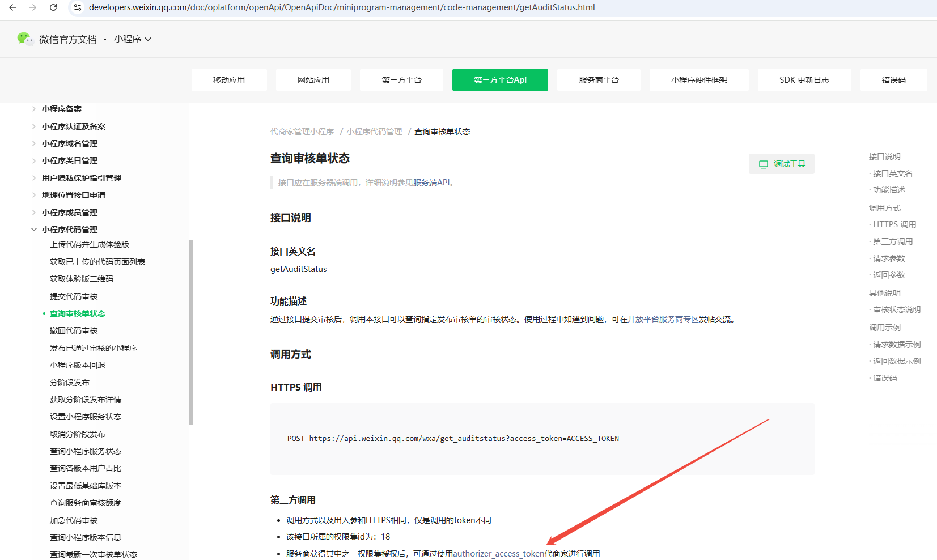Reload the page with the refresh icon

pyautogui.click(x=53, y=7)
